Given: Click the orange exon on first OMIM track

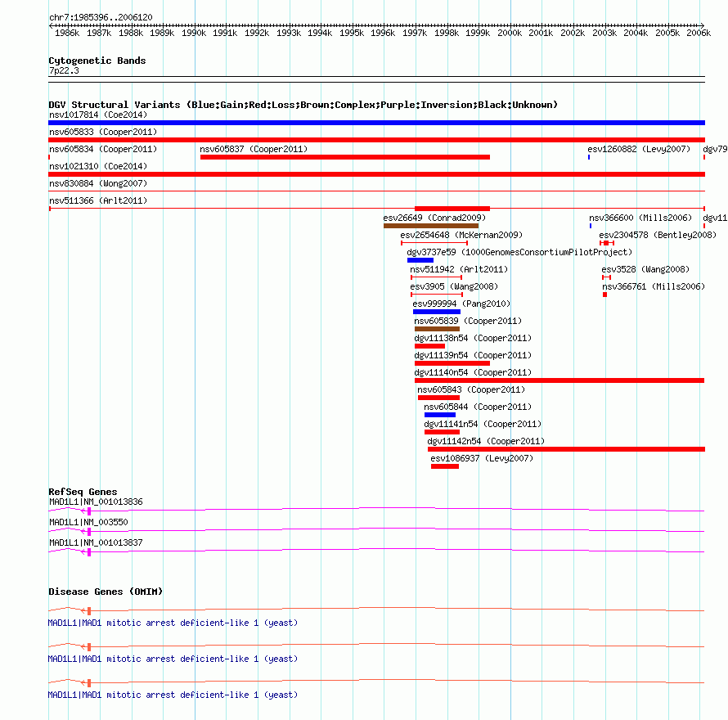Looking at the screenshot, I should [x=88, y=611].
